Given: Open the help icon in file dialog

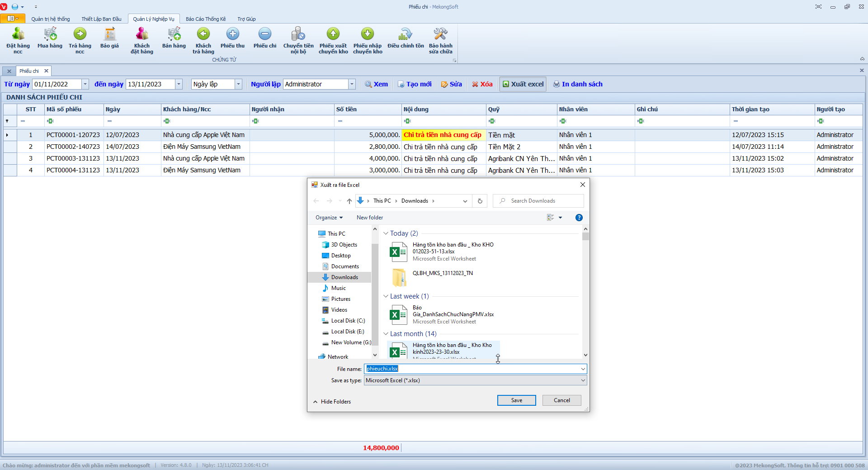Looking at the screenshot, I should point(579,218).
